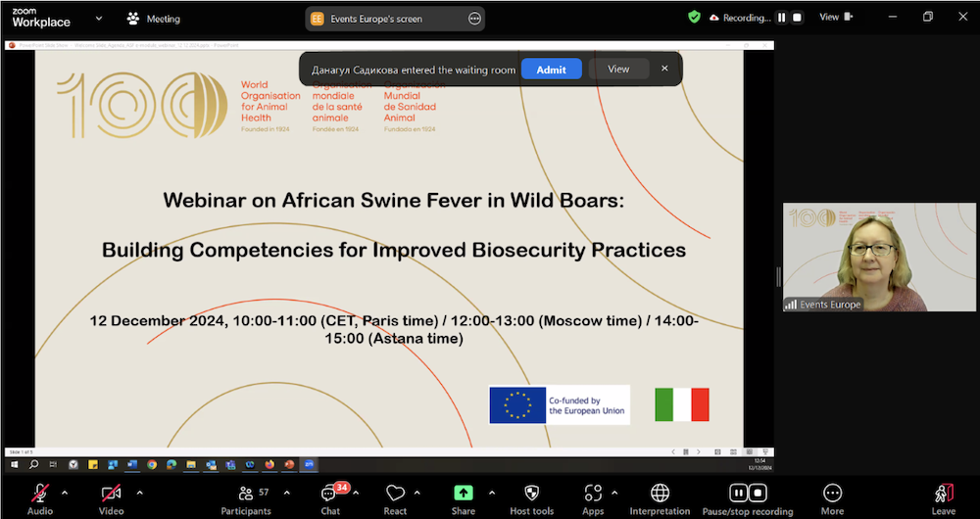Start video with the Video icon
The width and height of the screenshot is (980, 519).
pyautogui.click(x=111, y=493)
